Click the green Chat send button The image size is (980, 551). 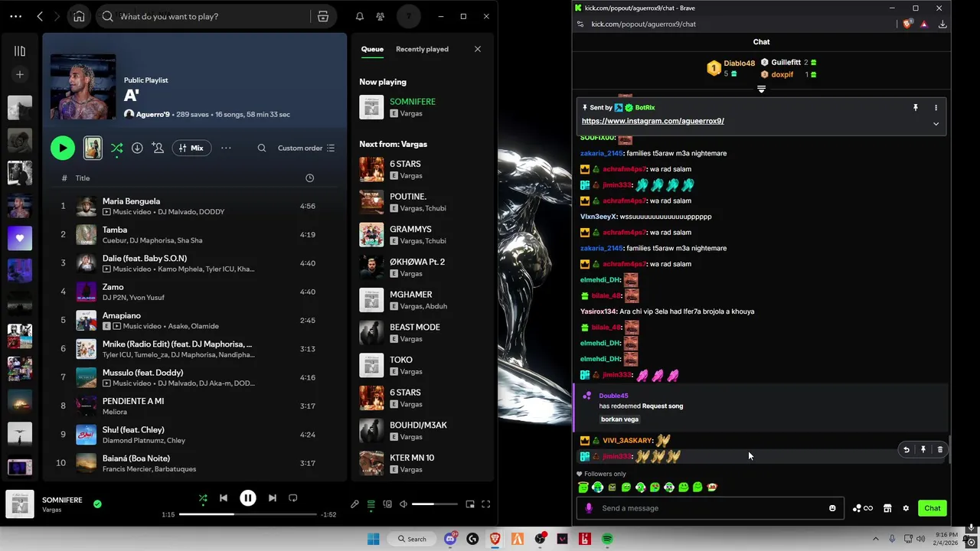click(x=932, y=508)
